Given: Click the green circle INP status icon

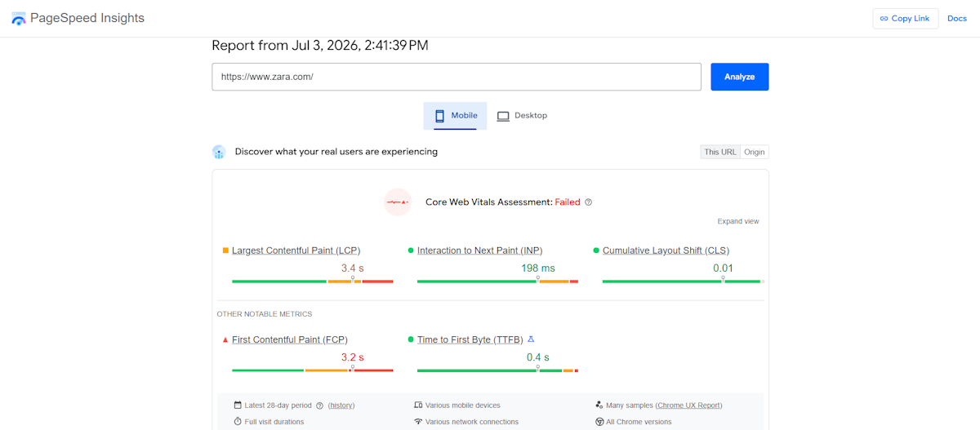Looking at the screenshot, I should coord(411,250).
